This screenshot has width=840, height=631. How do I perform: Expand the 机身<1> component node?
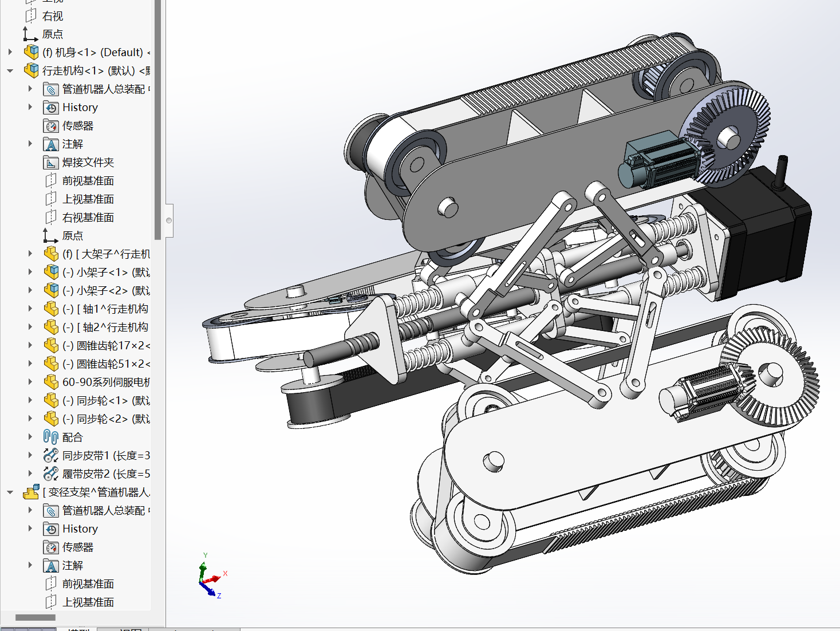pos(10,52)
